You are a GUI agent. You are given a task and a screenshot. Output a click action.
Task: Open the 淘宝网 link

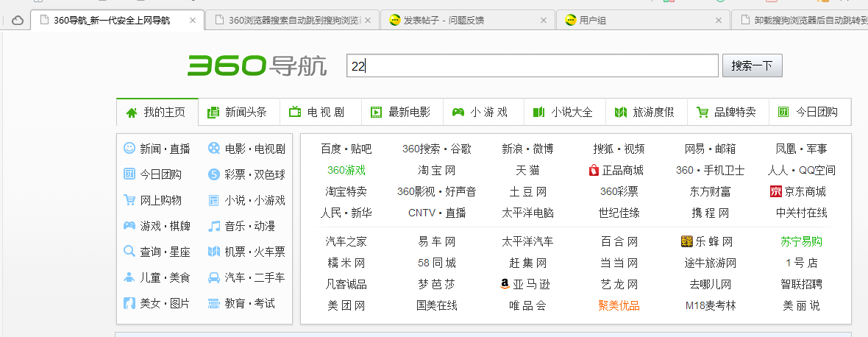437,171
